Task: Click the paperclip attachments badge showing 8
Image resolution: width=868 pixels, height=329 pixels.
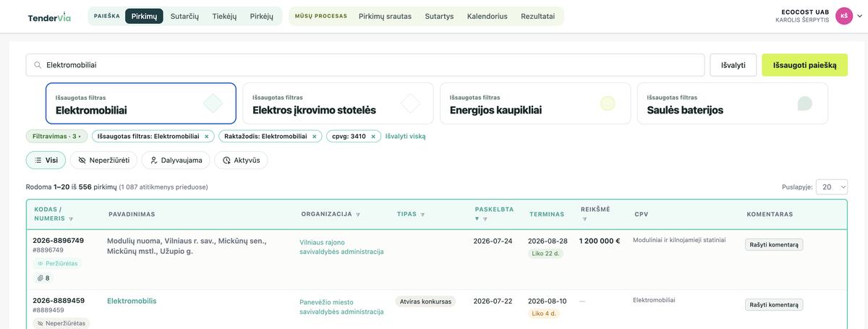Action: (x=44, y=278)
